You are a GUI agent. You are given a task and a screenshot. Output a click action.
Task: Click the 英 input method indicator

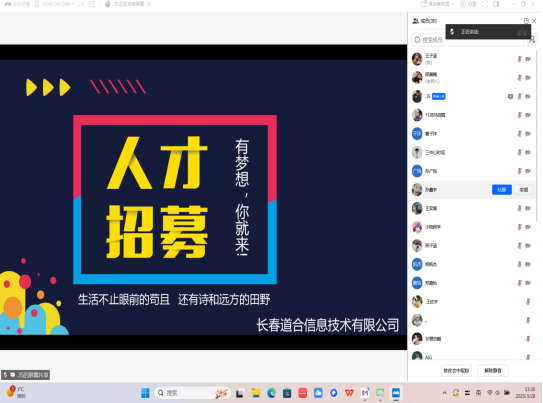click(x=478, y=393)
